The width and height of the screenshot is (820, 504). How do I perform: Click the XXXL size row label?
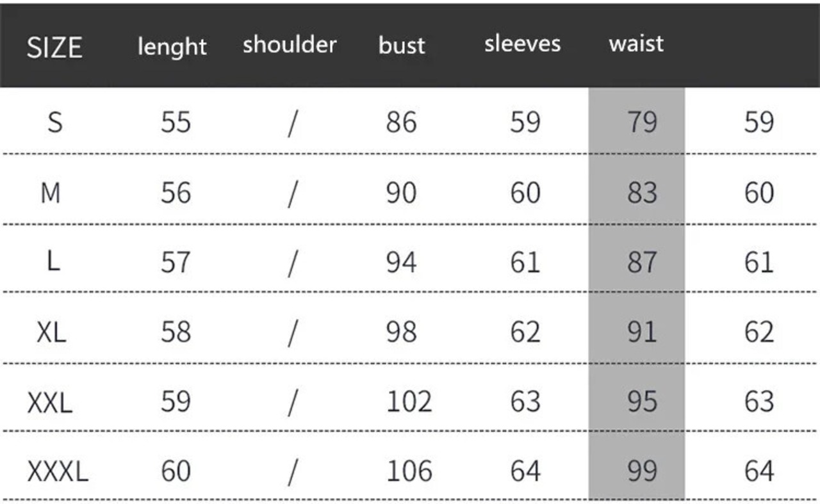58,472
